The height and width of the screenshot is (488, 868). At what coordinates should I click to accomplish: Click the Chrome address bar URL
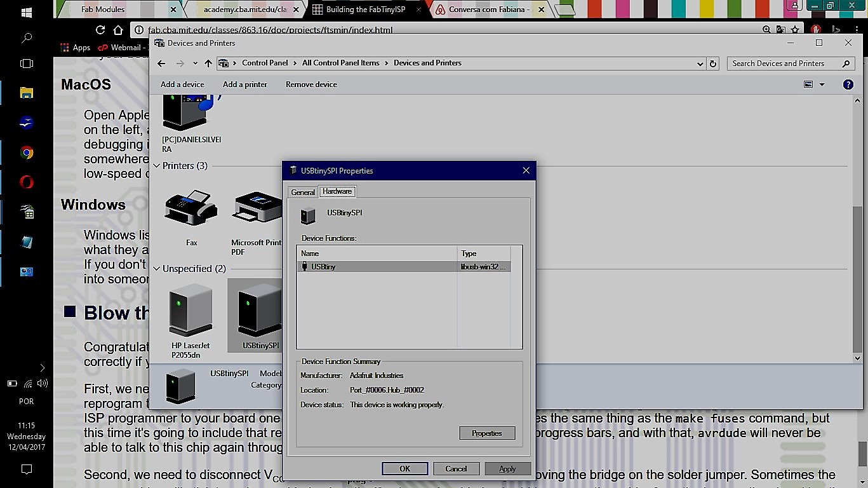coord(270,30)
